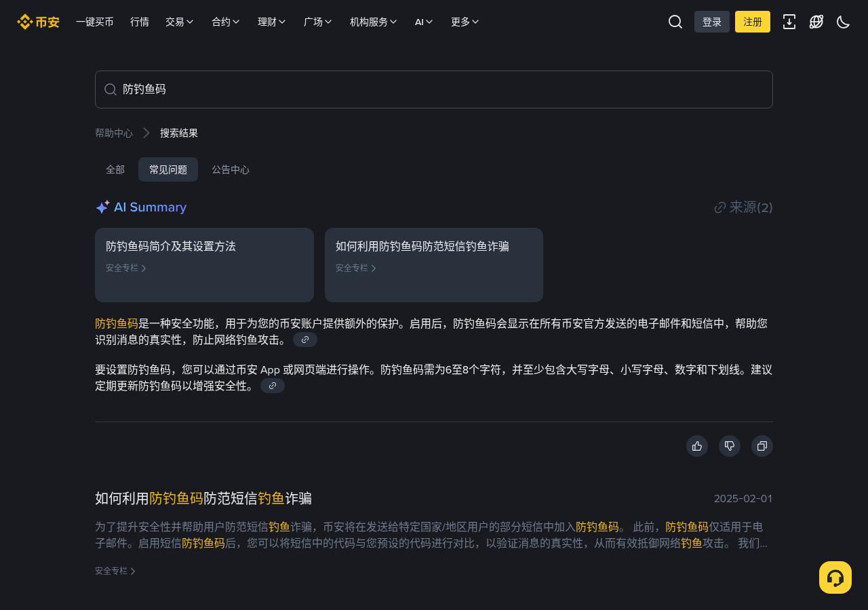Screen dimensions: 868x610
Task: Open the language globe icon
Action: (816, 22)
